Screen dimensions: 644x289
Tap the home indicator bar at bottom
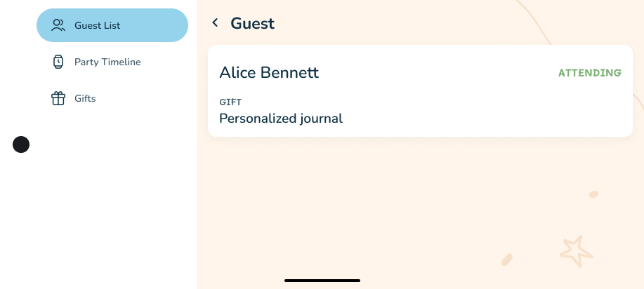coord(322,281)
